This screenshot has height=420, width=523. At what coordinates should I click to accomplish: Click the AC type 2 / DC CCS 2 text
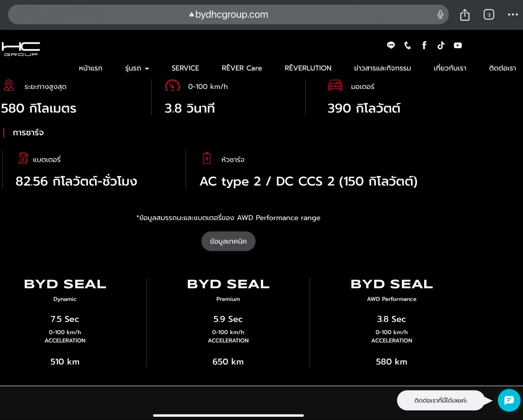point(309,181)
